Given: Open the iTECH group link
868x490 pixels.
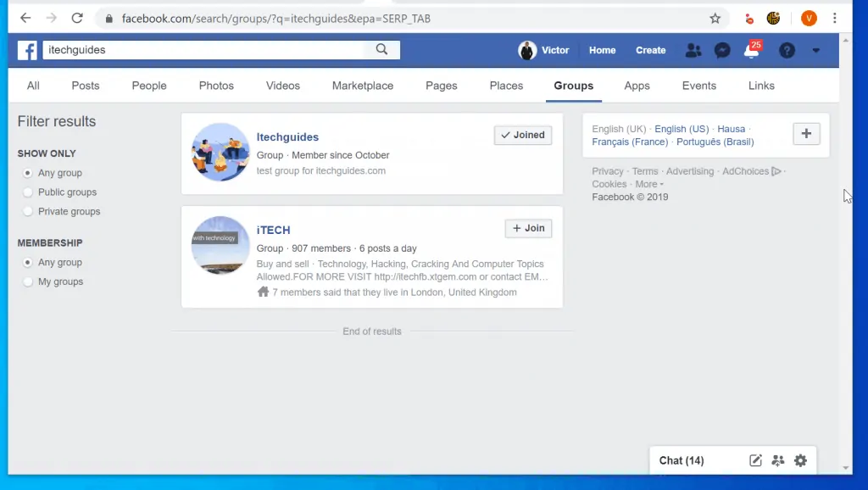Looking at the screenshot, I should pyautogui.click(x=273, y=230).
